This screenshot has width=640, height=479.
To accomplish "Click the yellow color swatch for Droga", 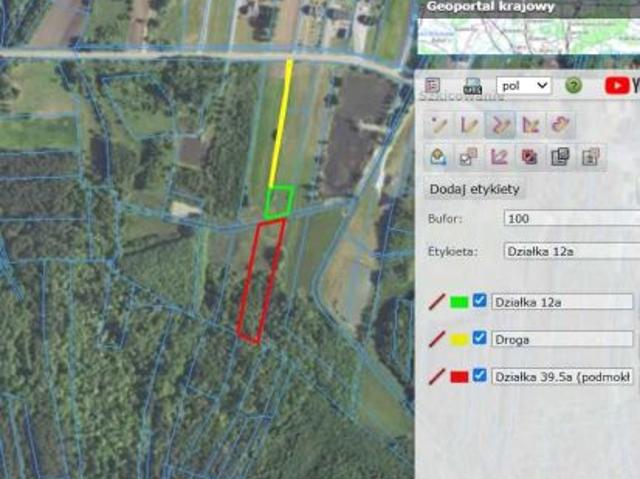I will (460, 339).
